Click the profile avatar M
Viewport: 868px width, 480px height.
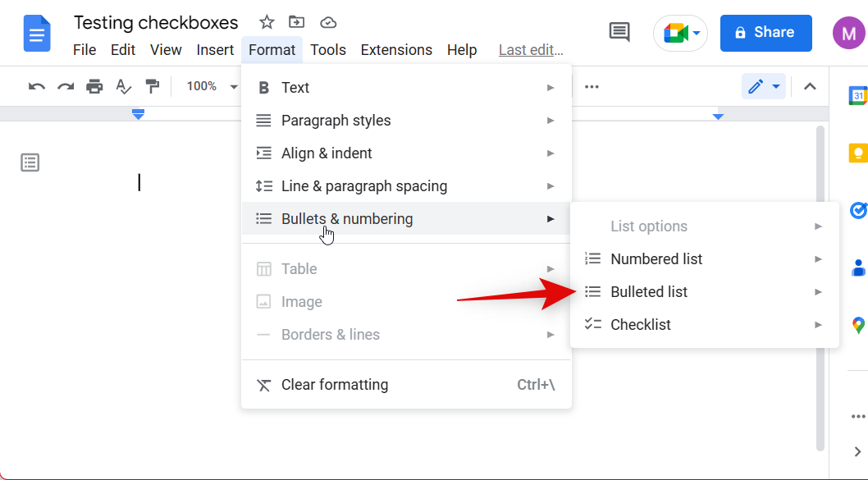point(849,33)
